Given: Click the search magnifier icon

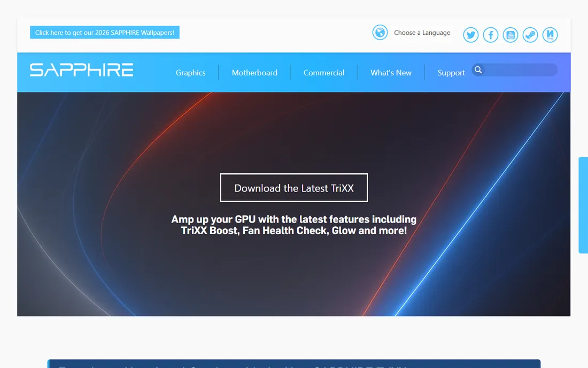Looking at the screenshot, I should (478, 70).
